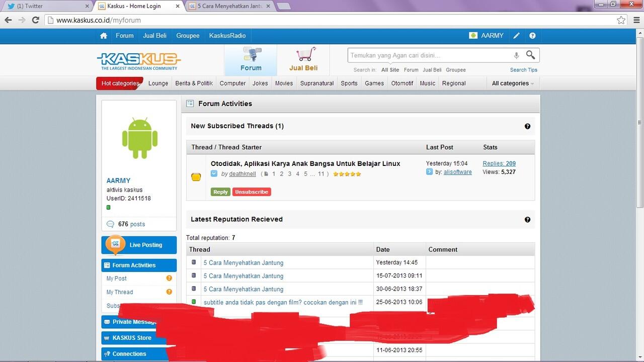The image size is (644, 362).
Task: Click the Replies: 209 link
Action: [x=499, y=163]
